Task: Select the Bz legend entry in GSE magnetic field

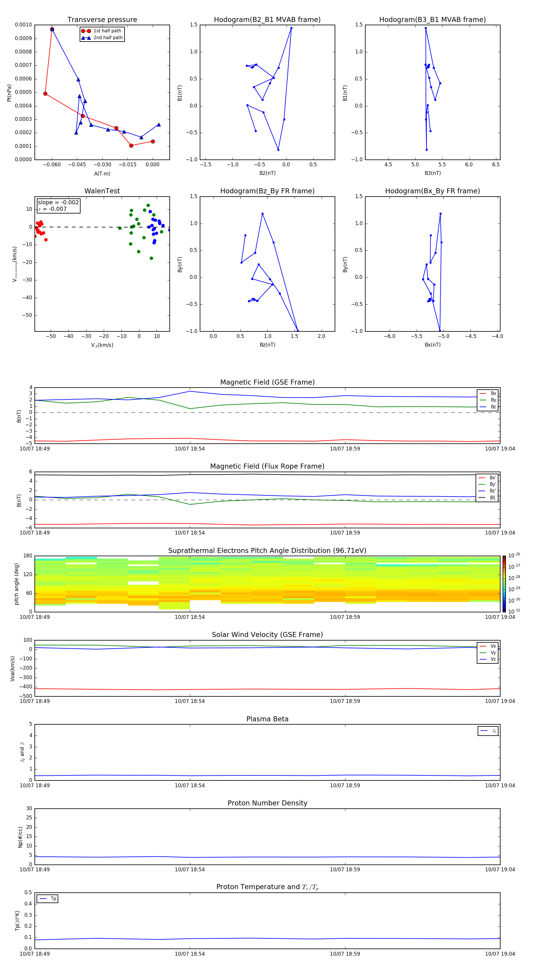Action: pos(488,407)
